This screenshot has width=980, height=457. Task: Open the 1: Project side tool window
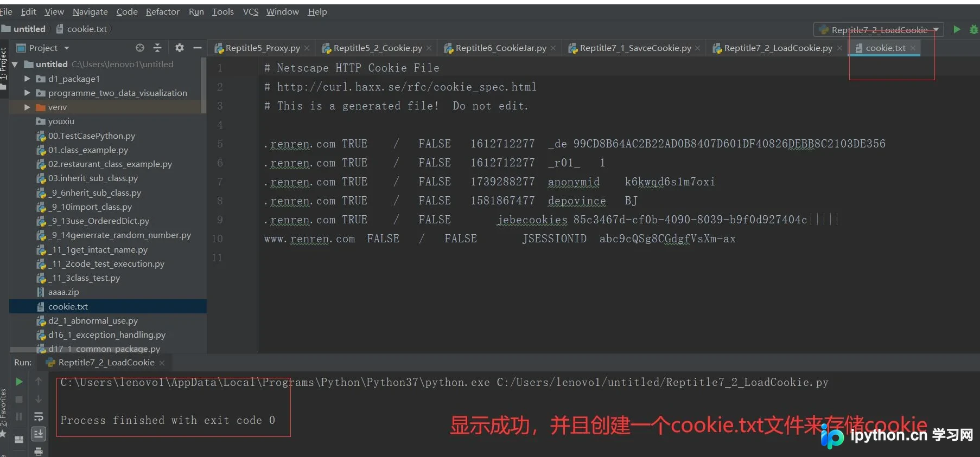pyautogui.click(x=4, y=63)
